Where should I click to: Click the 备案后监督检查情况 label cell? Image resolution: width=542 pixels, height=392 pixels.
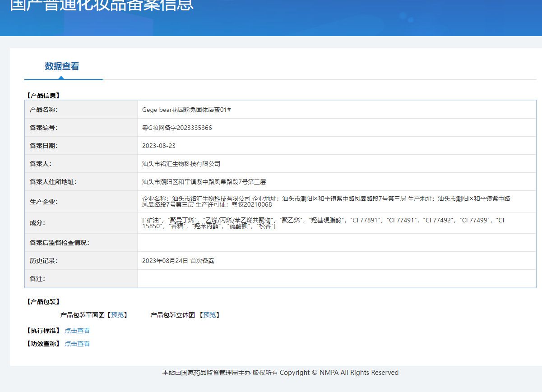point(60,243)
